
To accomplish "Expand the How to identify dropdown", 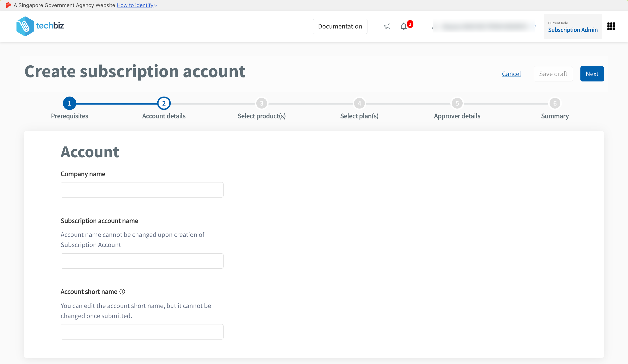I will tap(137, 5).
